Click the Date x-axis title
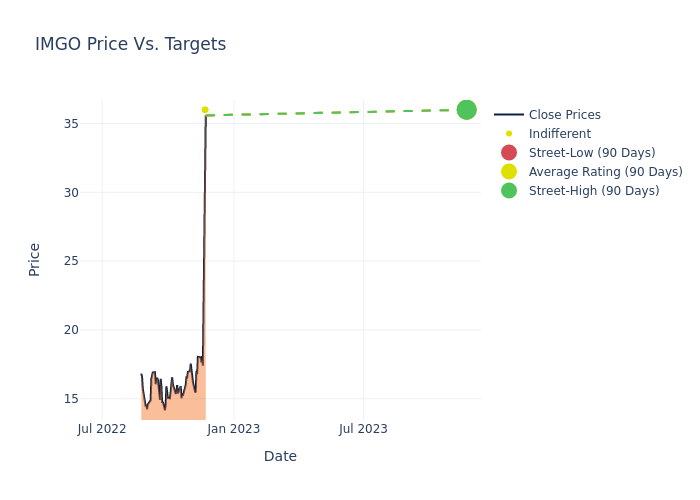 point(280,456)
